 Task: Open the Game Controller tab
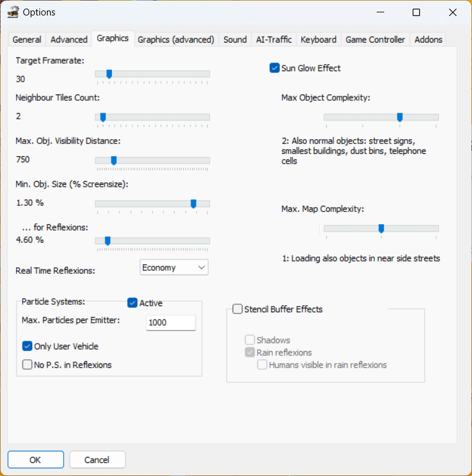[375, 40]
